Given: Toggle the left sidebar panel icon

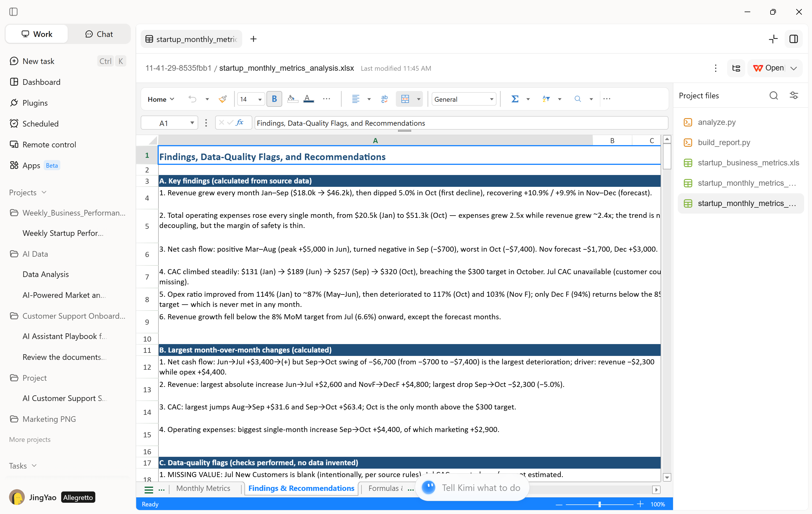Looking at the screenshot, I should click(14, 12).
